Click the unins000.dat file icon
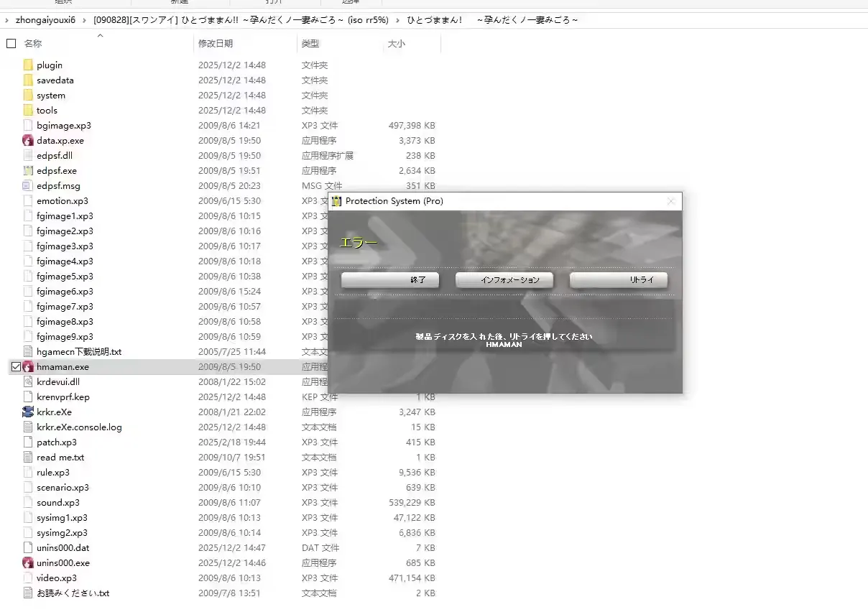 [28, 547]
